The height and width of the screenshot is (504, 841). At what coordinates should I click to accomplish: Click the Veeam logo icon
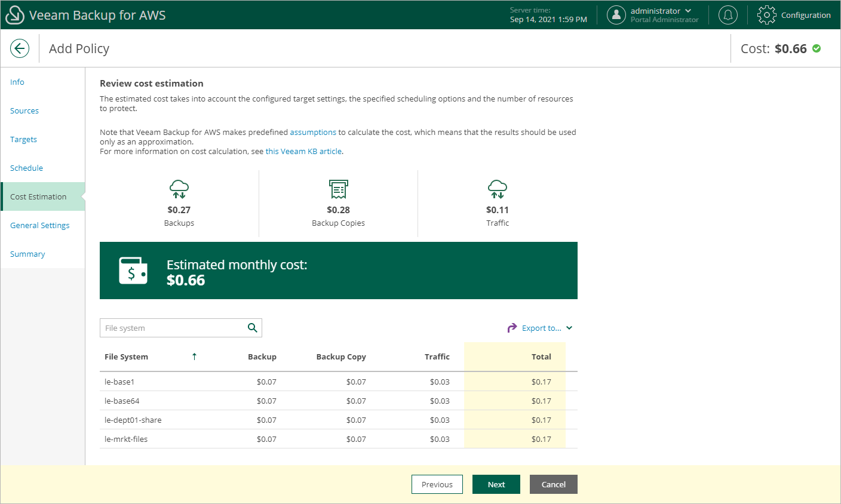point(14,15)
